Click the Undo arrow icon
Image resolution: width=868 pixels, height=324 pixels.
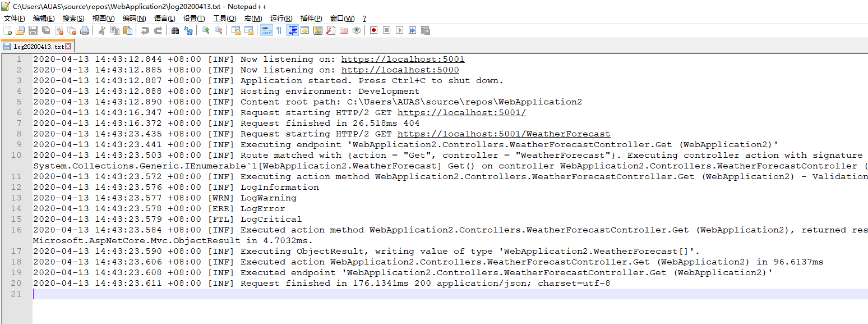[145, 30]
